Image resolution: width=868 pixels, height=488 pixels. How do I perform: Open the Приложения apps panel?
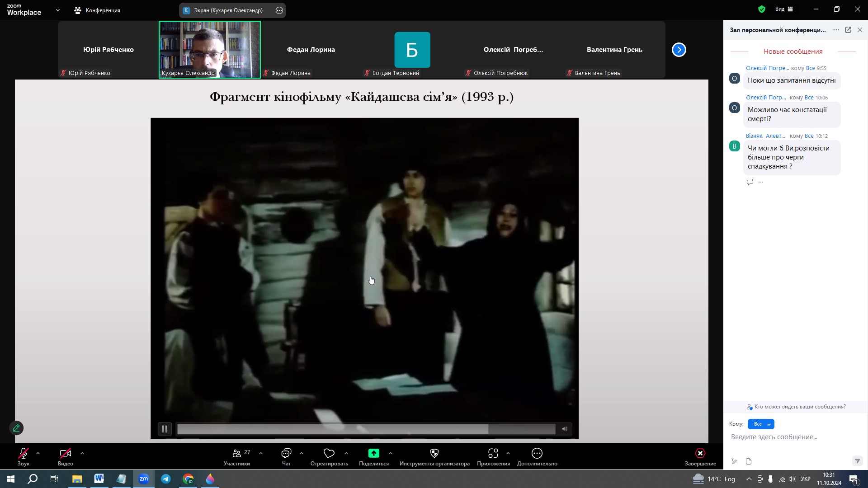[x=493, y=456]
